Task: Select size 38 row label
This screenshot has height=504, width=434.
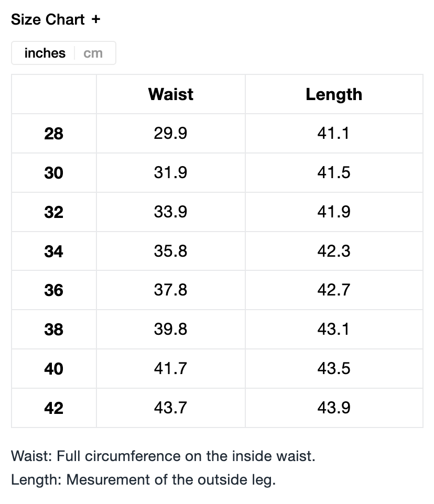Action: pyautogui.click(x=53, y=330)
